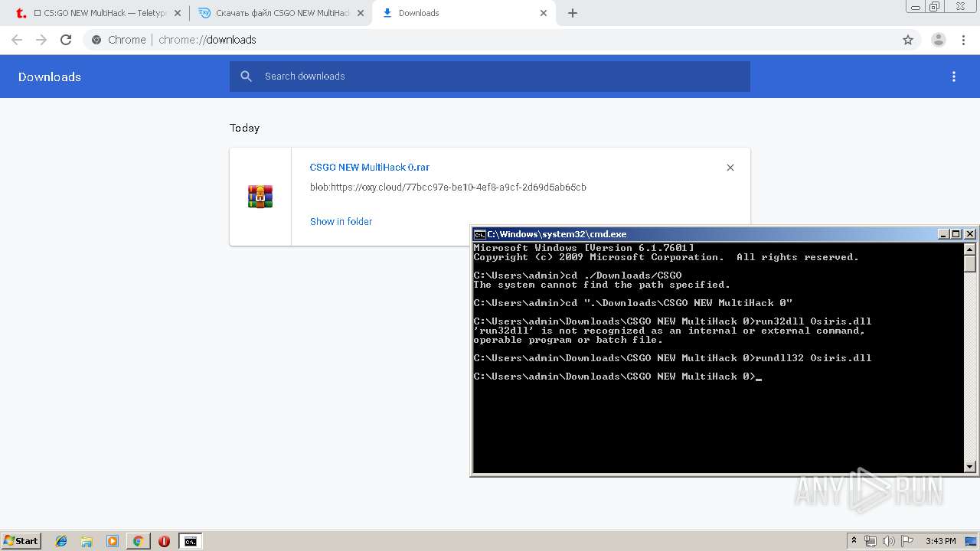Click Show in folder link
The image size is (980, 551).
click(341, 222)
